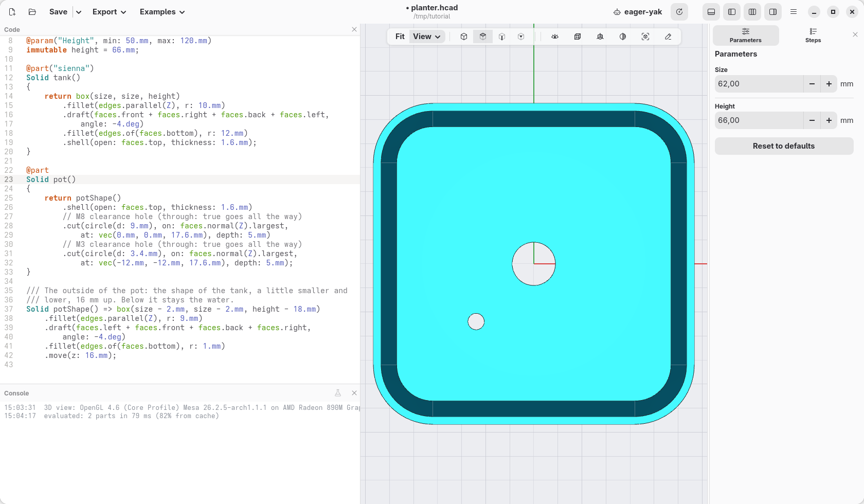Clear console with the flask icon
The height and width of the screenshot is (504, 864).
point(338,393)
